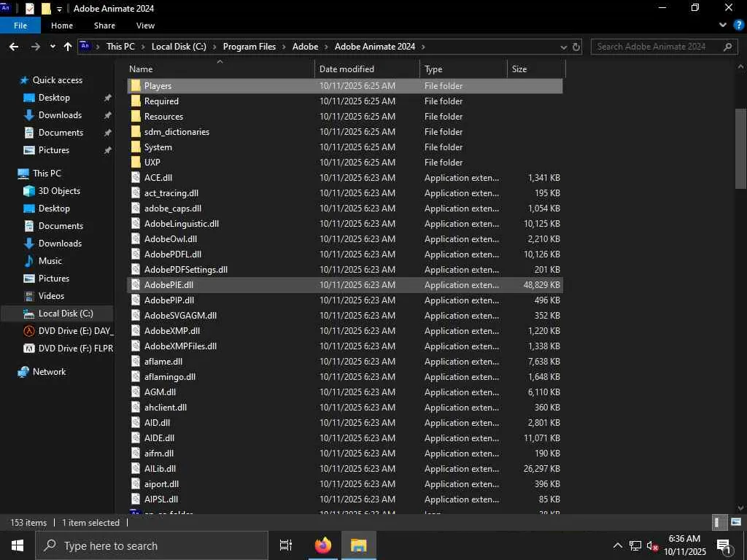Viewport: 747px width, 560px height.
Task: Switch to the Share ribbon tab
Action: click(x=104, y=26)
